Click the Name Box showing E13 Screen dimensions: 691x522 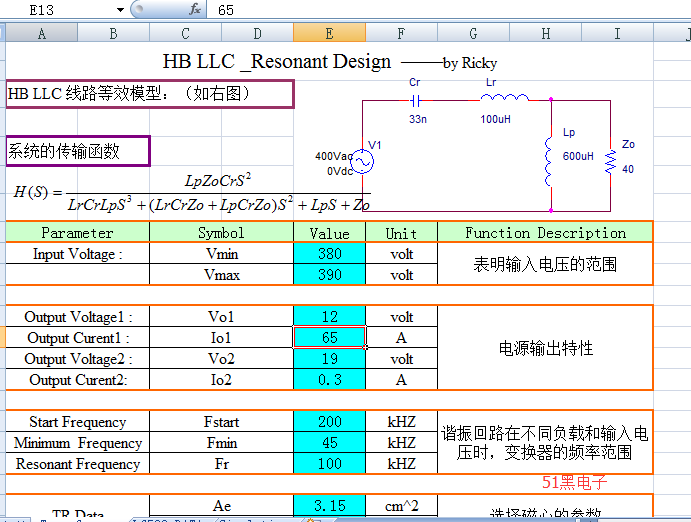tap(60, 9)
